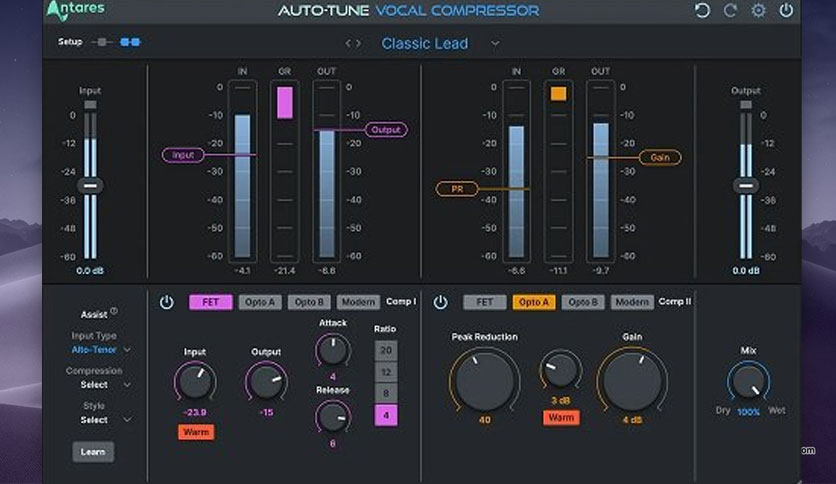836x484 pixels.
Task: Choose Opto B mode for Comp I
Action: click(309, 302)
